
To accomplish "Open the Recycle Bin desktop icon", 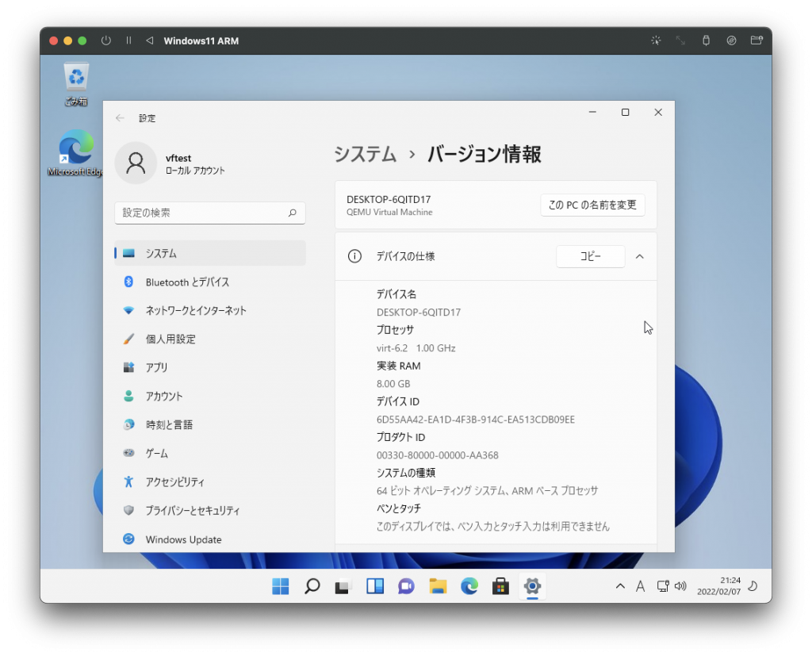I will click(76, 84).
